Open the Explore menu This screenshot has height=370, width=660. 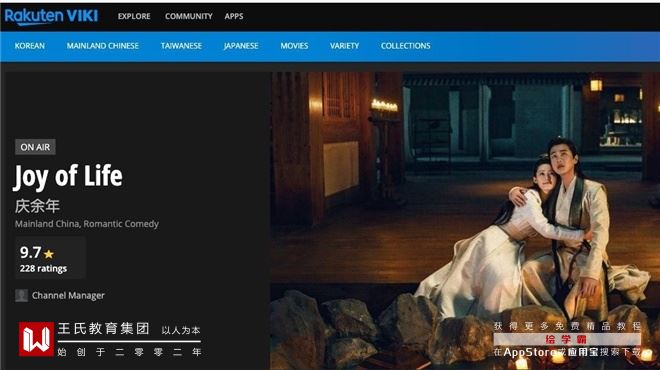(134, 16)
